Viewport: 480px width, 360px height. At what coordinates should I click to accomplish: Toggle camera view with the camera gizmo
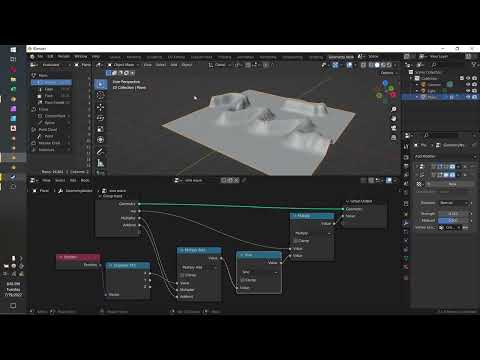pos(394,128)
